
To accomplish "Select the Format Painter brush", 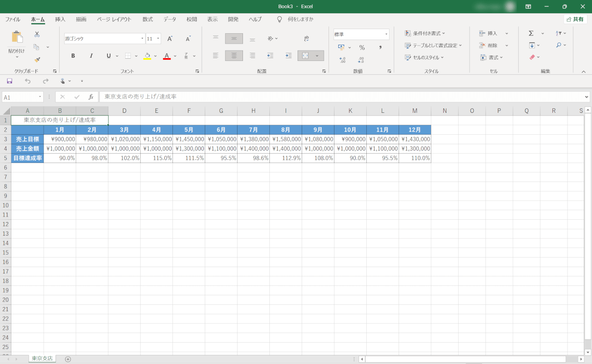I will point(37,60).
